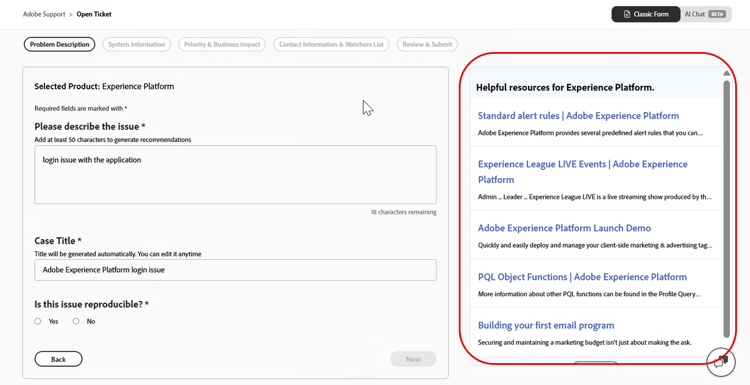This screenshot has height=385, width=750.
Task: Open the feedback chat bubble icon
Action: 721,362
